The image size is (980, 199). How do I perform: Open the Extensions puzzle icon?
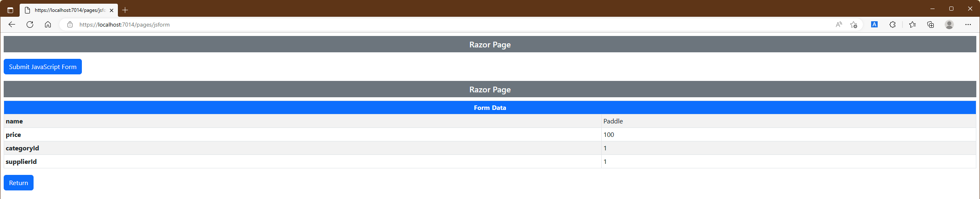[892, 25]
